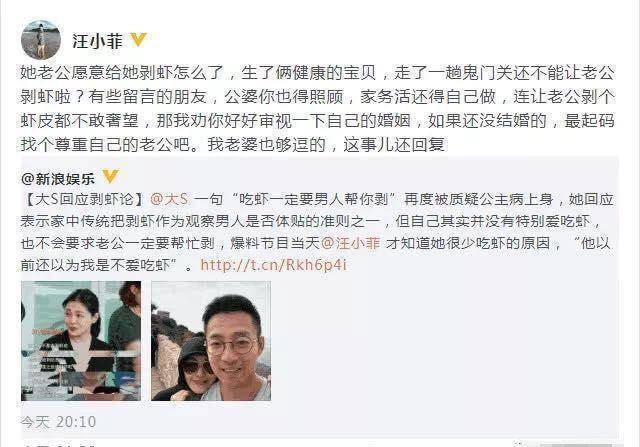Click the 汪小菲 username at the top
Viewport: 640px width, 447px height.
click(x=97, y=41)
